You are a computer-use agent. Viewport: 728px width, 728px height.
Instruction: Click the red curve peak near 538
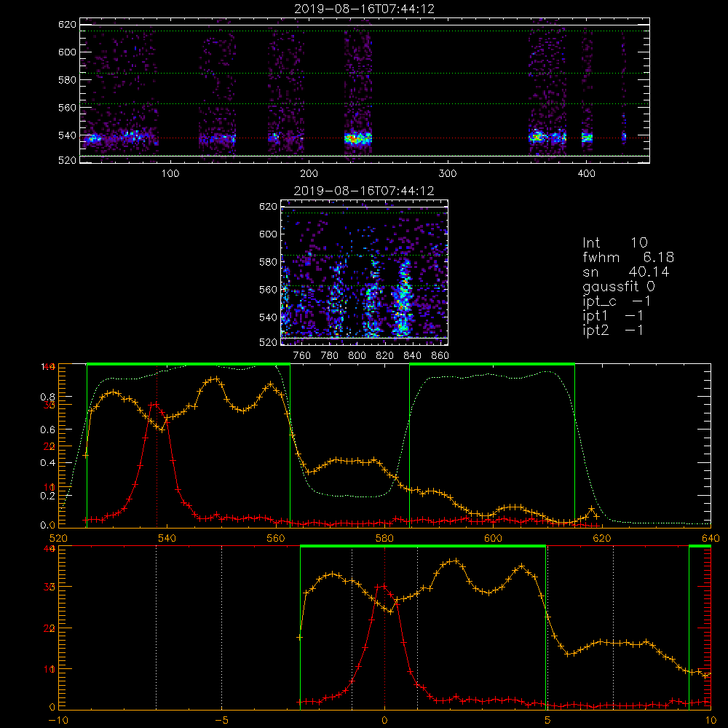[156, 404]
